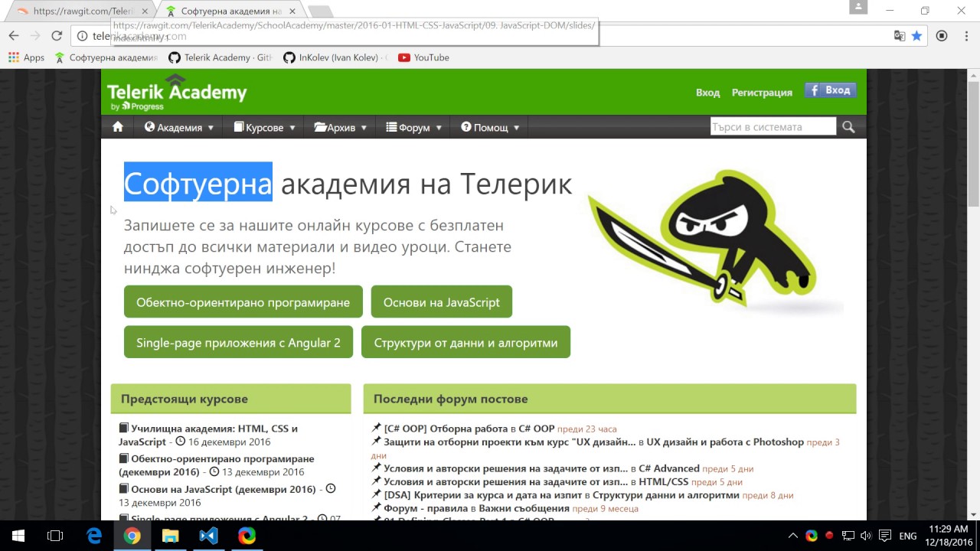The width and height of the screenshot is (980, 551).
Task: Click the Регистрация link
Action: pos(762,92)
